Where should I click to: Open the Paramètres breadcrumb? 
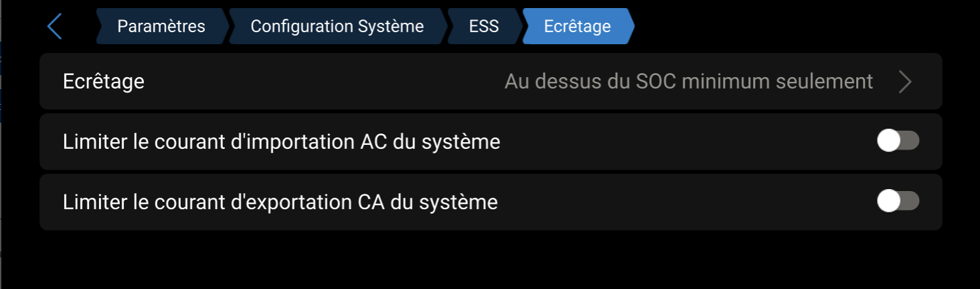click(161, 26)
